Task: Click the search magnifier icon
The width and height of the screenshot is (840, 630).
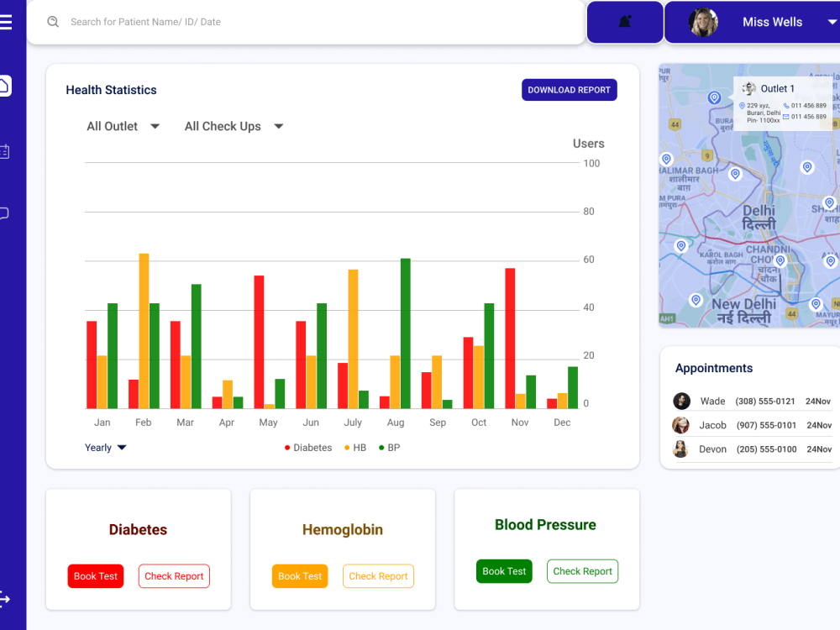Action: click(53, 22)
